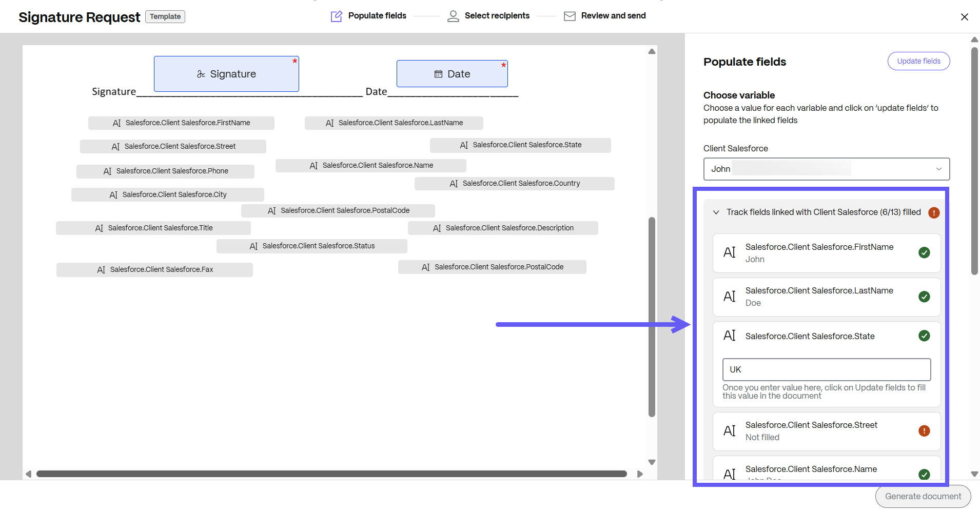Select the Salesforce.Name field in the document
Image resolution: width=980 pixels, height=511 pixels.
pyautogui.click(x=371, y=166)
